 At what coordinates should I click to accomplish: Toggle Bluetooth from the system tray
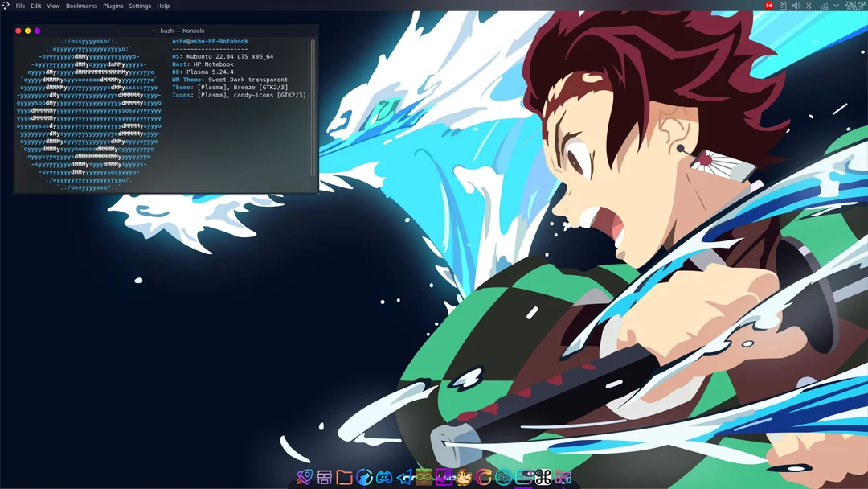(809, 5)
